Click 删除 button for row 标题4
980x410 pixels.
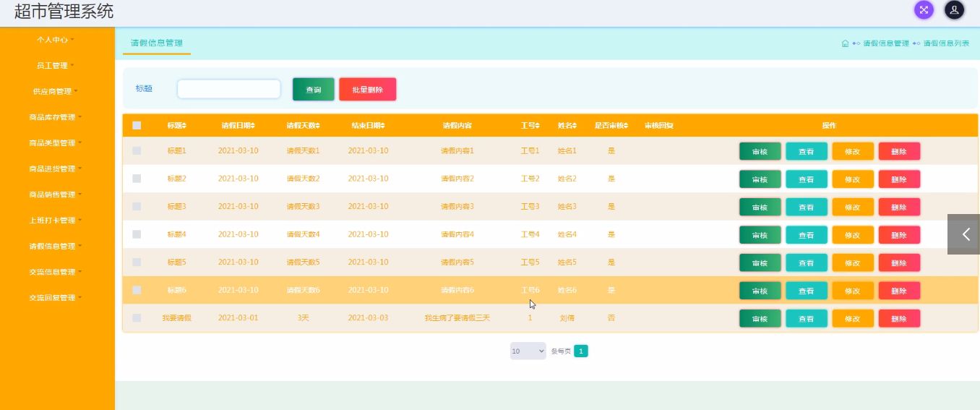[x=899, y=235]
